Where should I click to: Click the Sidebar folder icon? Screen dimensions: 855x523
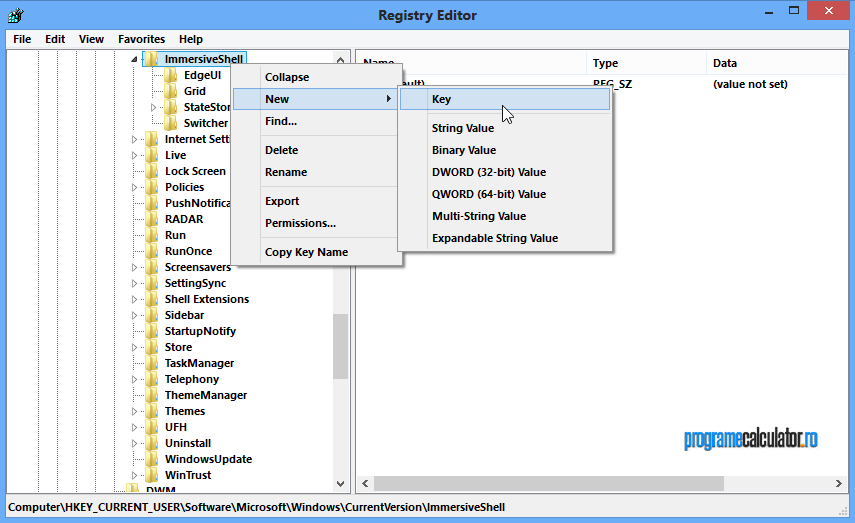(152, 315)
